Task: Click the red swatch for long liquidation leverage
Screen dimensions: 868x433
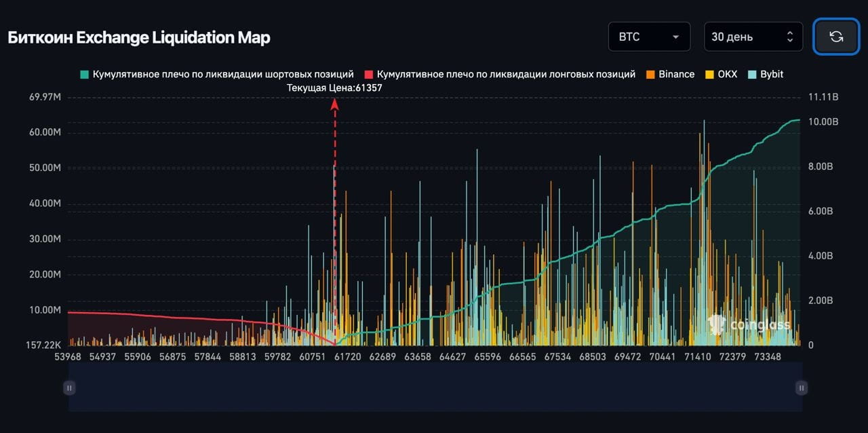Action: pyautogui.click(x=370, y=73)
